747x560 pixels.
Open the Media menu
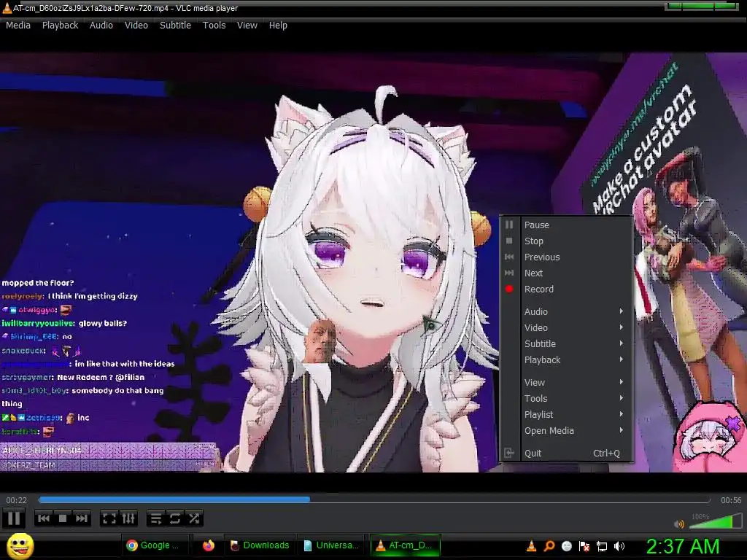pyautogui.click(x=18, y=26)
